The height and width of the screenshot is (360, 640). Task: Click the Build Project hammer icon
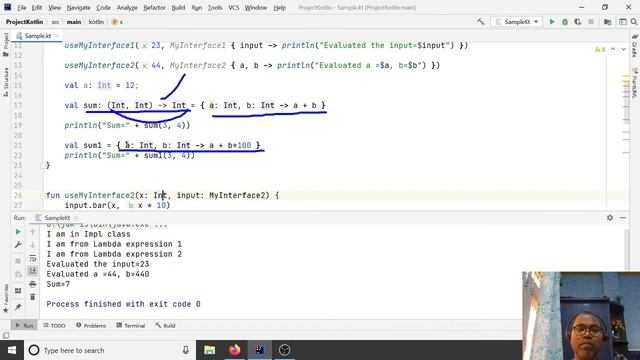[x=481, y=22]
